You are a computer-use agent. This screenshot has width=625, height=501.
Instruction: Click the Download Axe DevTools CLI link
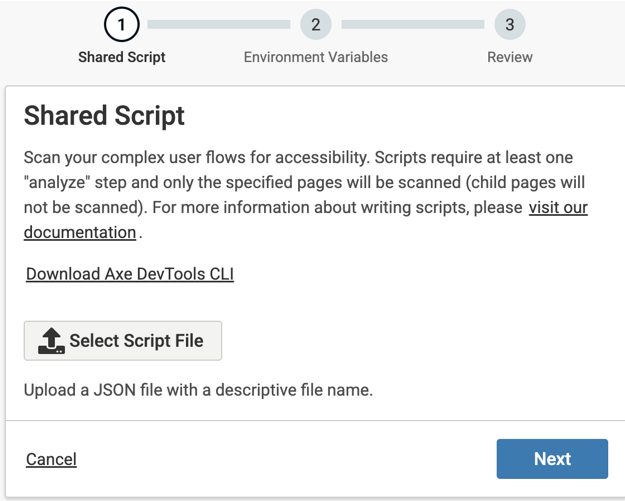coord(130,274)
